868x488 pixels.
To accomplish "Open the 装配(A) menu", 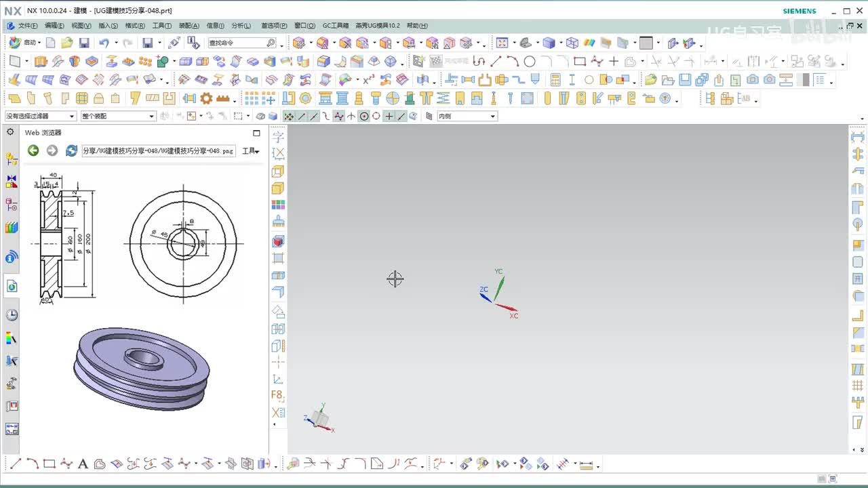I will pyautogui.click(x=189, y=26).
